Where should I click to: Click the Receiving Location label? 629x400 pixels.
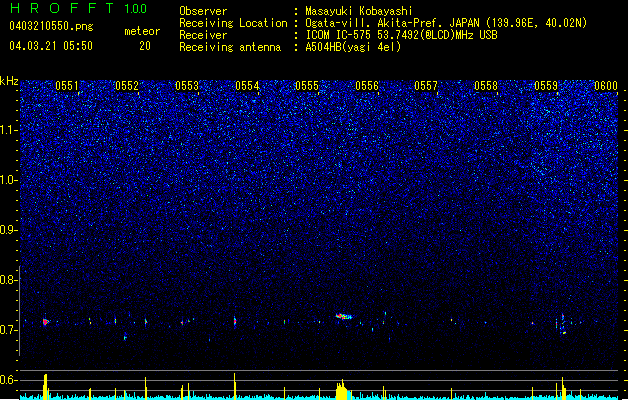[233, 23]
